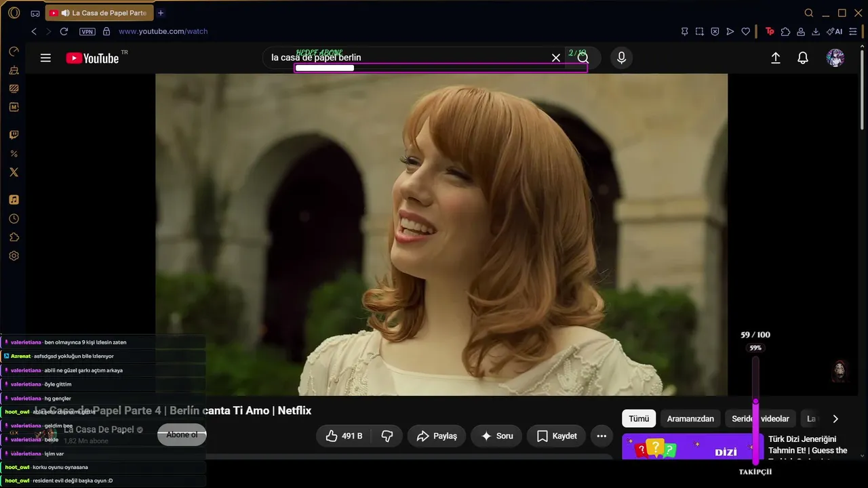Bookmark this page with the heart
The height and width of the screenshot is (488, 868).
click(746, 31)
